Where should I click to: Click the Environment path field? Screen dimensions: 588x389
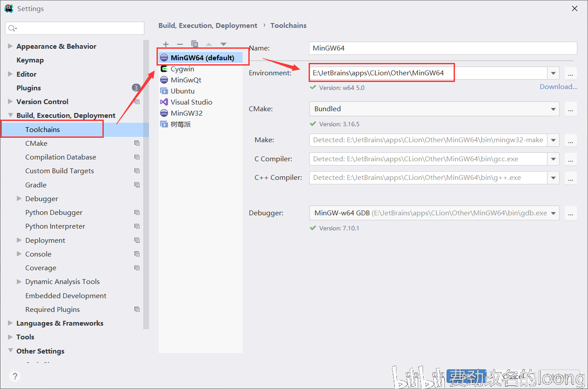428,73
